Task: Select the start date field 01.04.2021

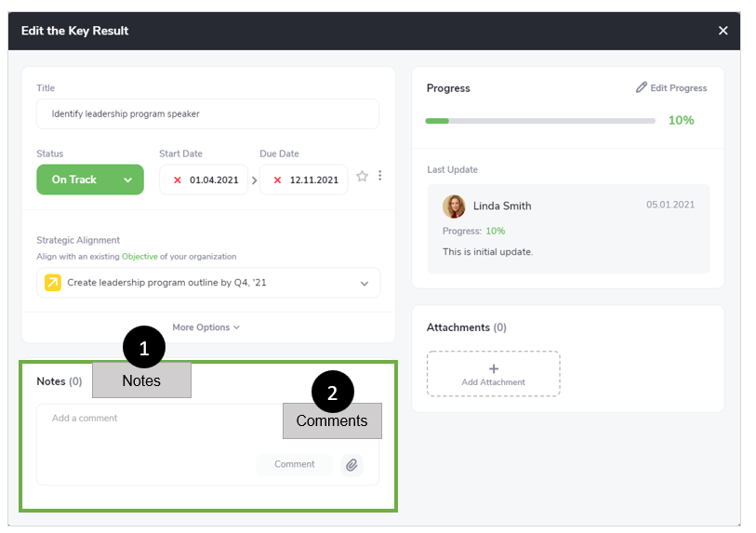Action: tap(213, 180)
